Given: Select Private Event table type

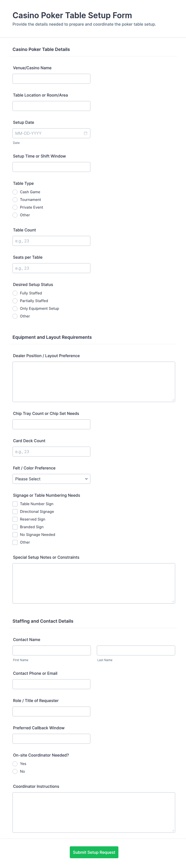Looking at the screenshot, I should pyautogui.click(x=15, y=208).
